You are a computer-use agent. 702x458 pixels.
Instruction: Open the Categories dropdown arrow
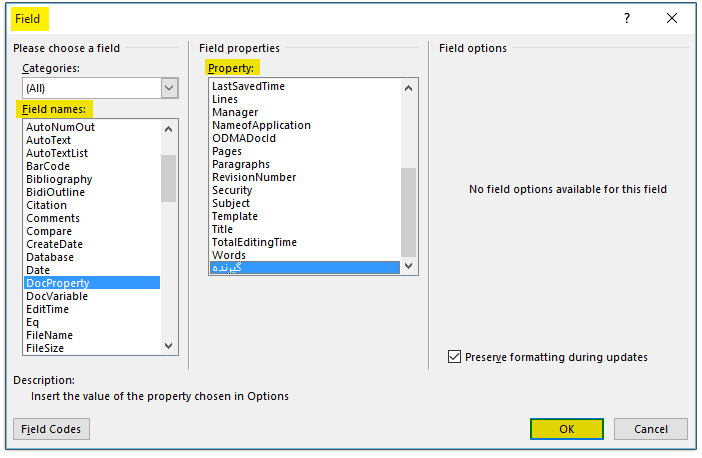[x=169, y=88]
